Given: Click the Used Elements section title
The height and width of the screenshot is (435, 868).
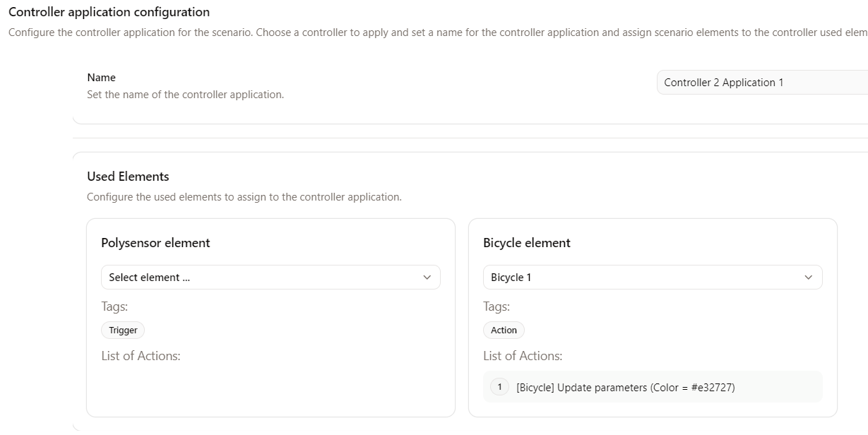Looking at the screenshot, I should coord(127,176).
